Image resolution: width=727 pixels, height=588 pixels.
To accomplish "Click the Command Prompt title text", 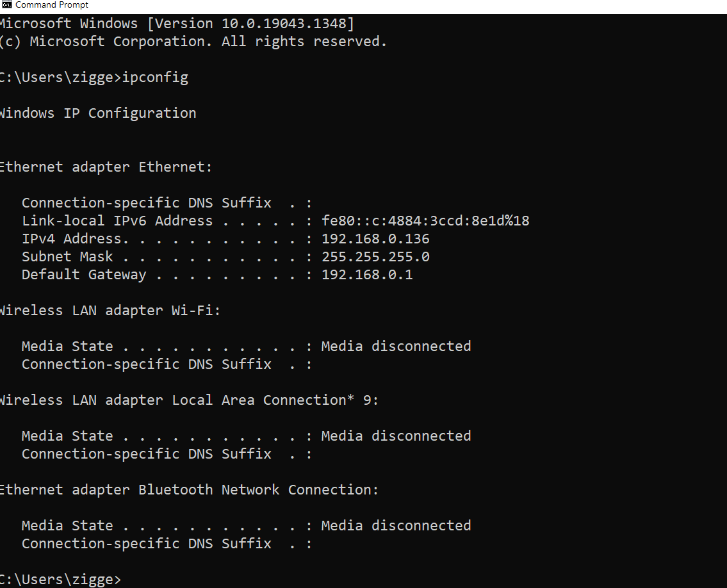I will tap(51, 5).
